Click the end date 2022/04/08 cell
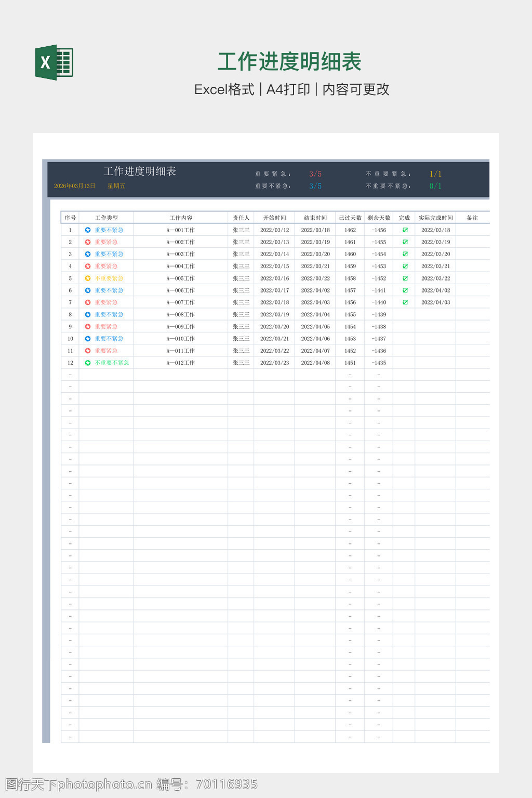The height and width of the screenshot is (798, 532). pyautogui.click(x=315, y=363)
